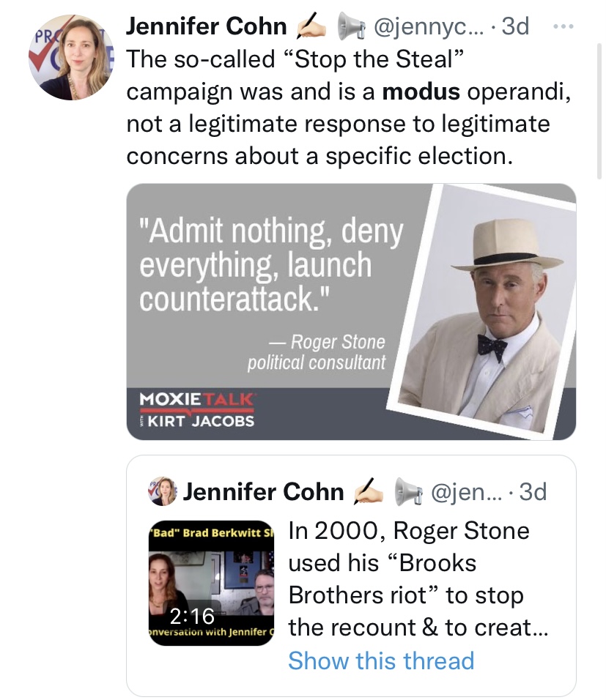Click the bold word modus
The image size is (606, 700).
click(421, 92)
